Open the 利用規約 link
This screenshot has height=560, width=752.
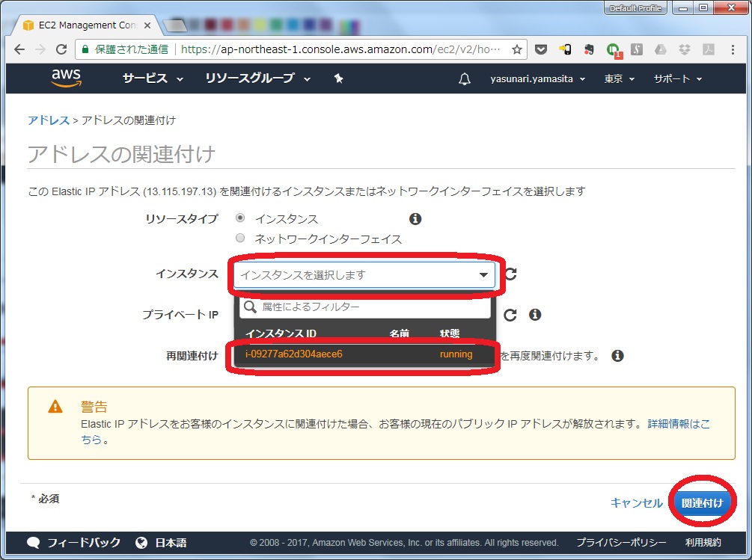pos(703,543)
